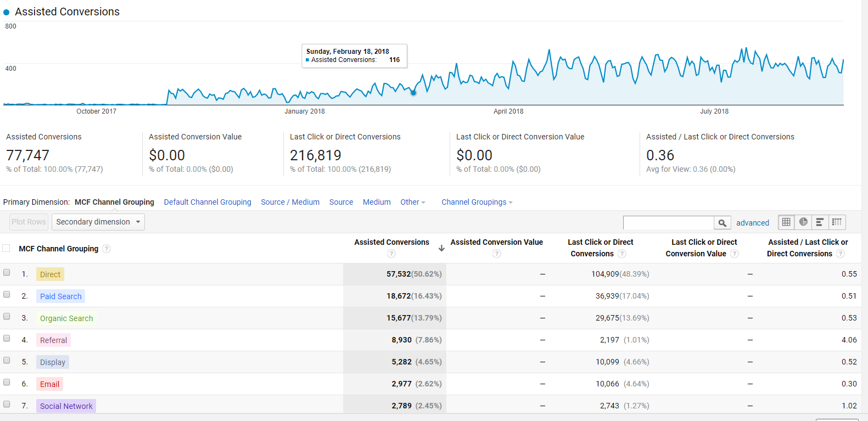The width and height of the screenshot is (868, 421).
Task: Select the comparison view icon
Action: coord(837,222)
